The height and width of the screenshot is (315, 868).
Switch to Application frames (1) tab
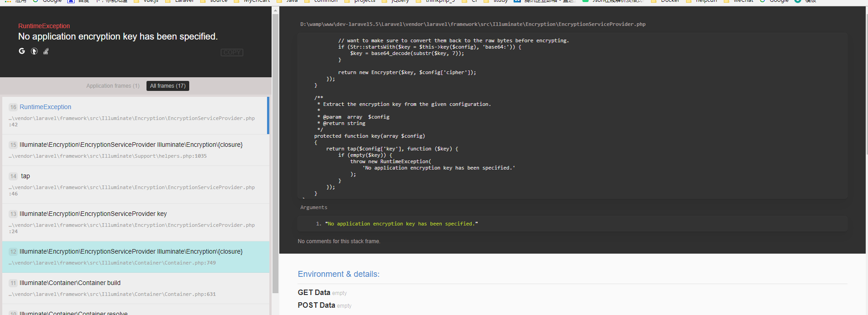pos(113,86)
